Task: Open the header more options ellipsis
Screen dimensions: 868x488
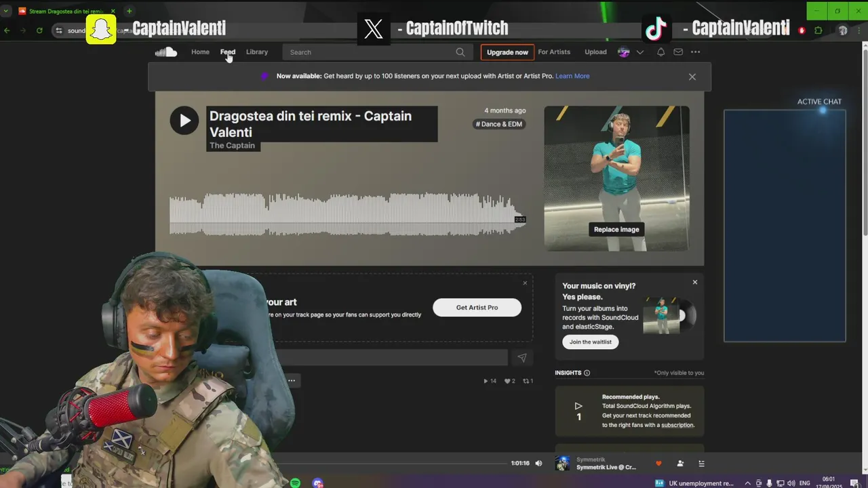Action: pos(695,52)
